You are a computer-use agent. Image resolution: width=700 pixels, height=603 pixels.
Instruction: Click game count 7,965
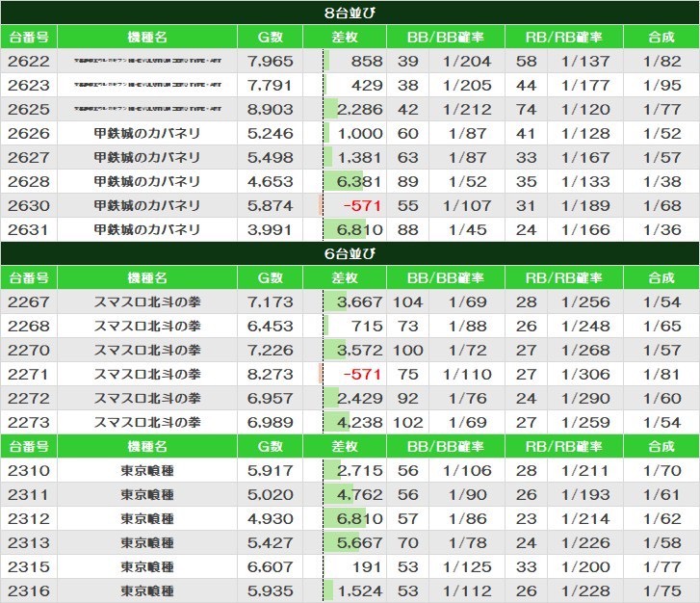(271, 62)
